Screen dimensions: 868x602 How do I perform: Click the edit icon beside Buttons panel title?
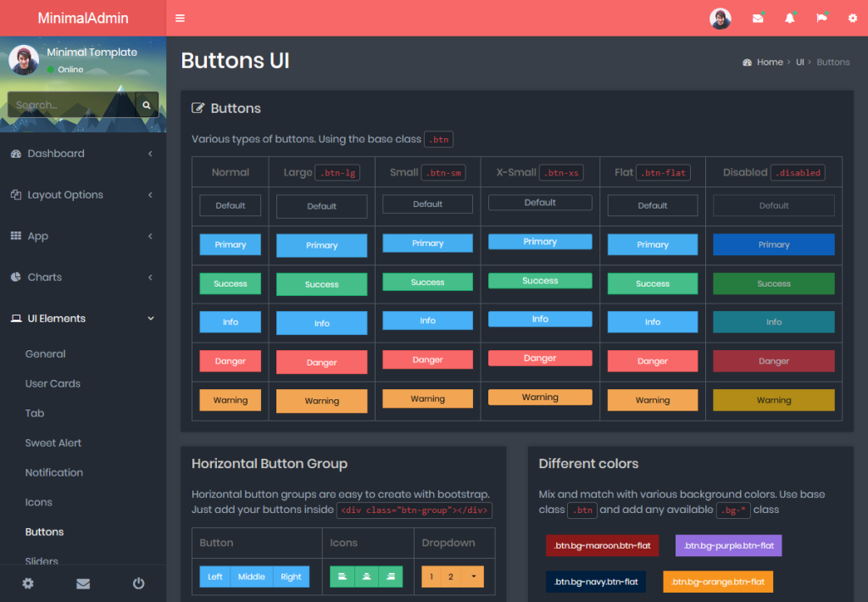(198, 108)
